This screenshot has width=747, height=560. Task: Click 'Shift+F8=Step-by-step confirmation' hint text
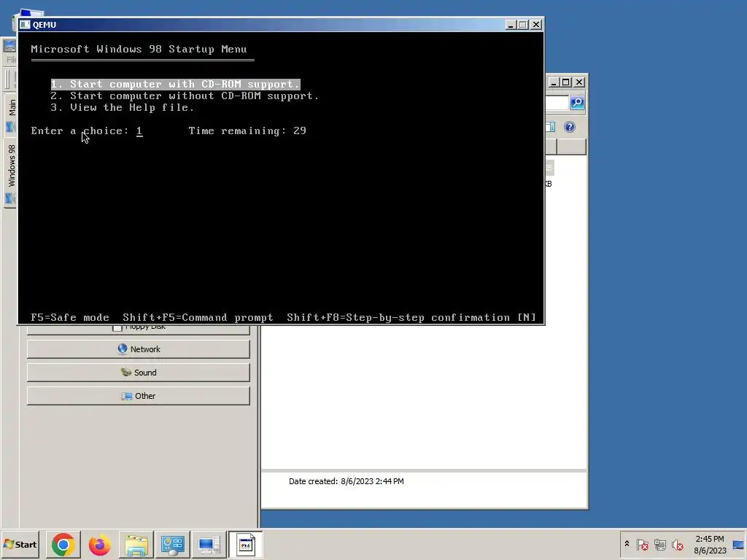398,318
